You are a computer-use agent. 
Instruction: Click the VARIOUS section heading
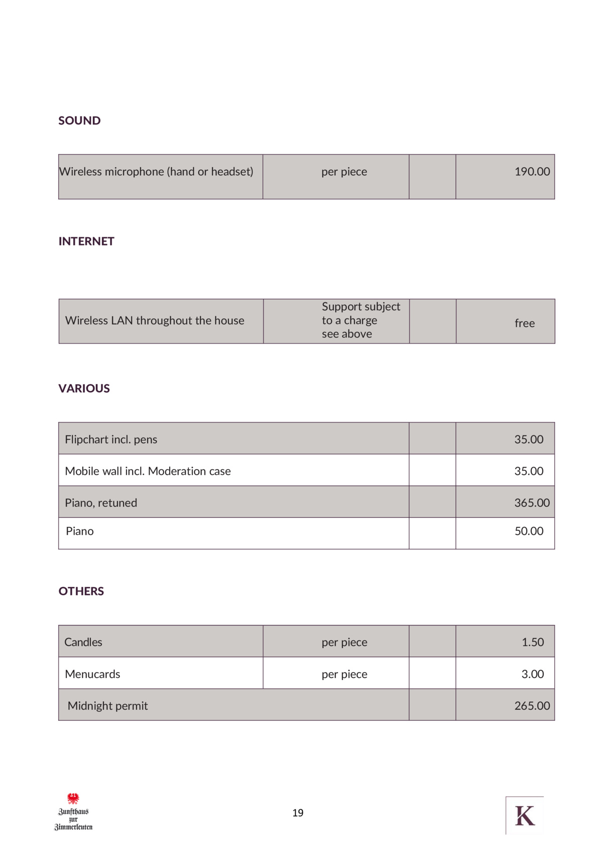tap(84, 388)
